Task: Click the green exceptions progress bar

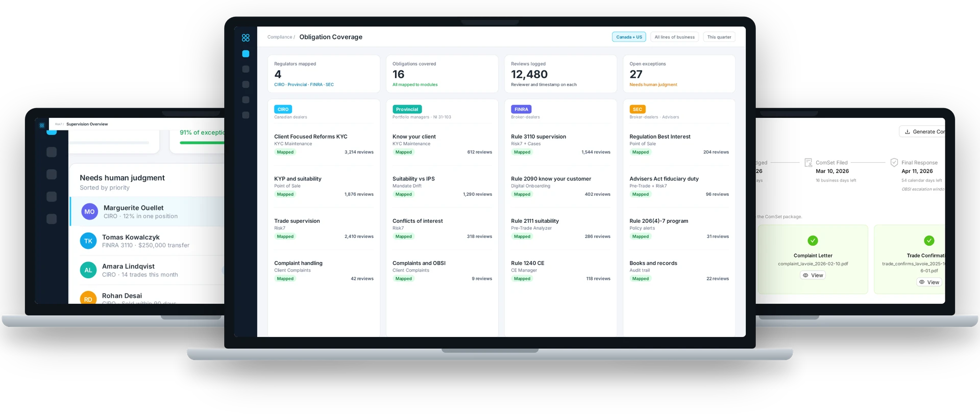Action: pyautogui.click(x=202, y=143)
